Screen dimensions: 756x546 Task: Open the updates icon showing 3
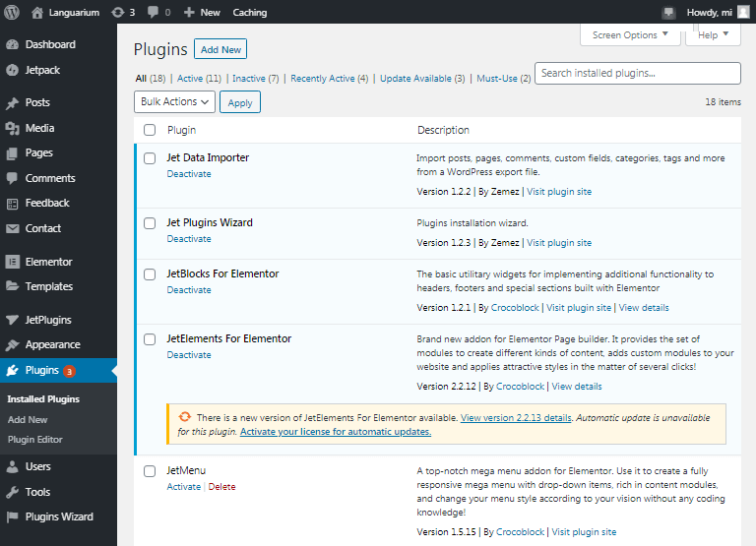click(118, 13)
